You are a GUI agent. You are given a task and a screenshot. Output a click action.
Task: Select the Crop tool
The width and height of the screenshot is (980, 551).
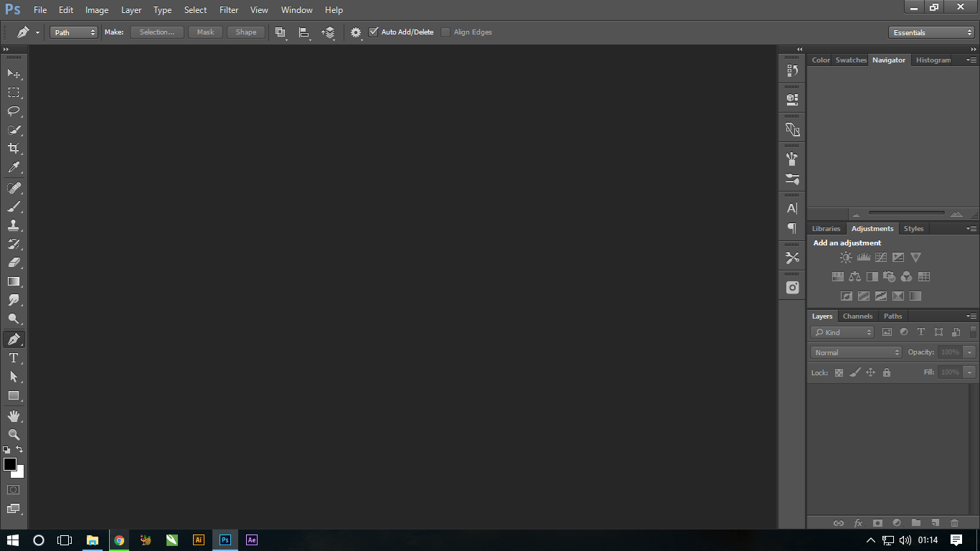click(x=14, y=149)
